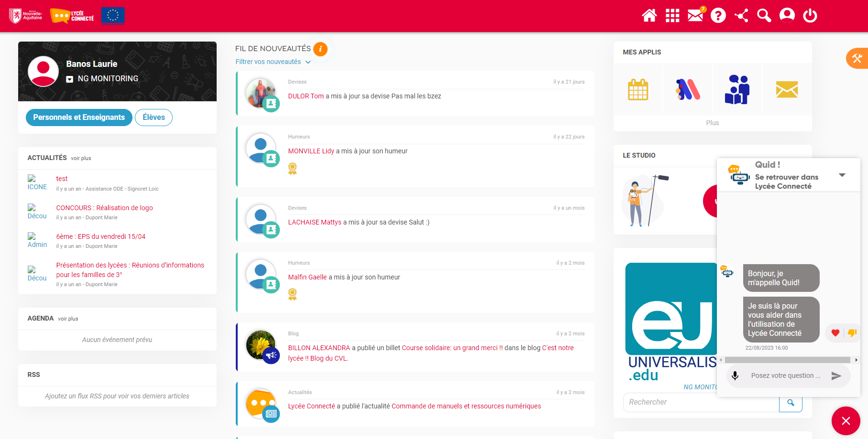Viewport: 868px width, 439px height.
Task: Open DULOR Tom profile link
Action: click(306, 96)
